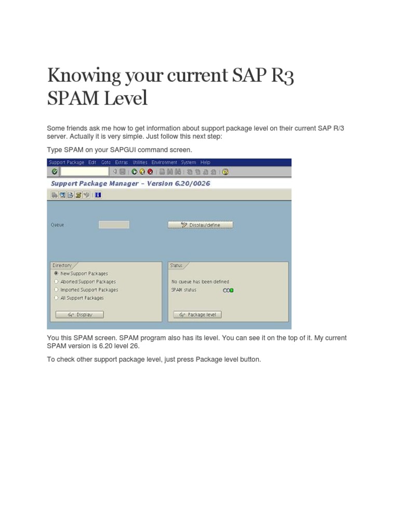
Task: Click the Find binoculars icon
Action: pos(170,171)
